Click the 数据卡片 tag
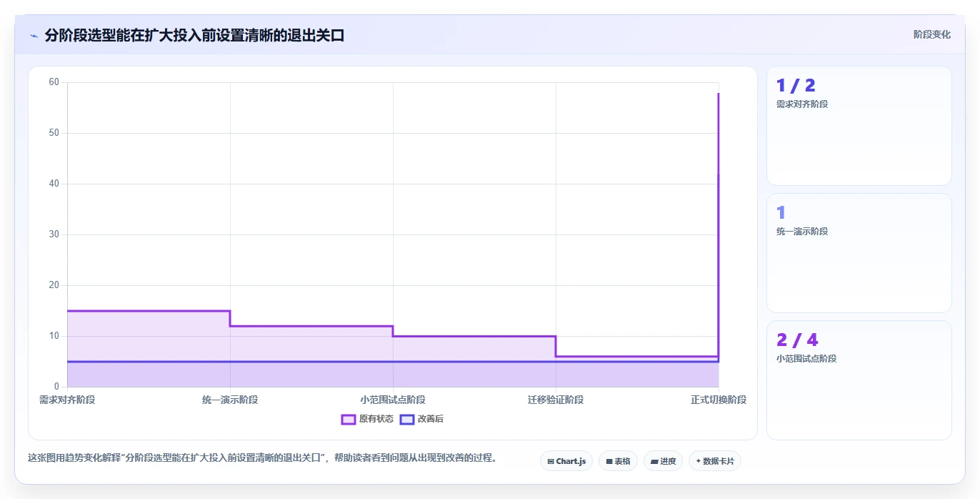The height and width of the screenshot is (499, 980). (715, 461)
